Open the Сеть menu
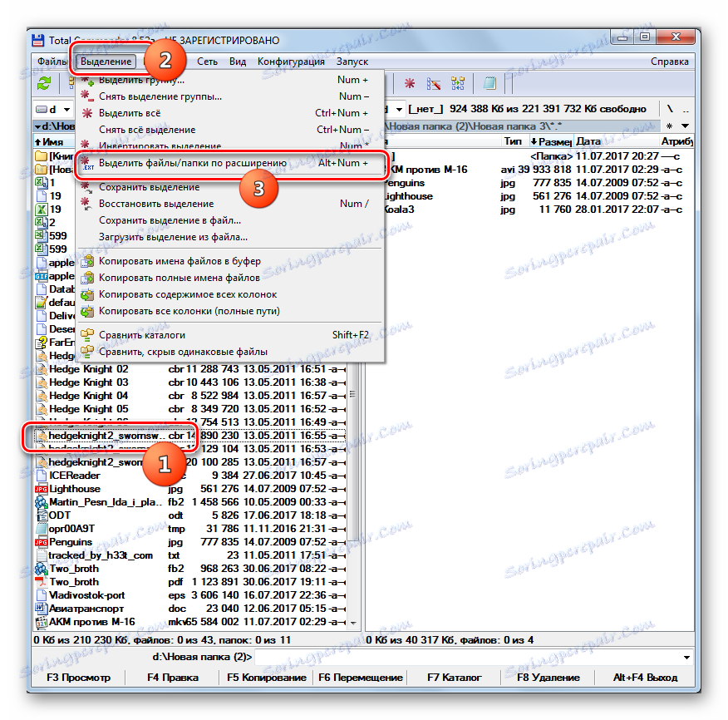 point(207,62)
